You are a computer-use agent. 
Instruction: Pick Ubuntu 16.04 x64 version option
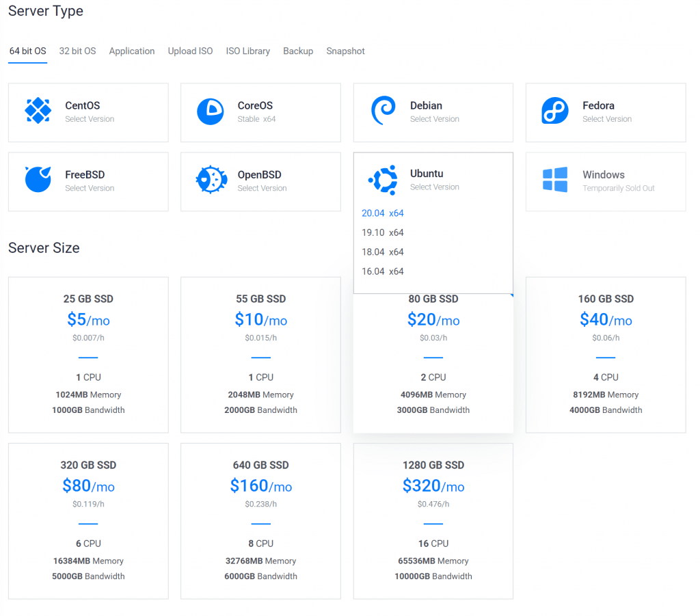[383, 271]
